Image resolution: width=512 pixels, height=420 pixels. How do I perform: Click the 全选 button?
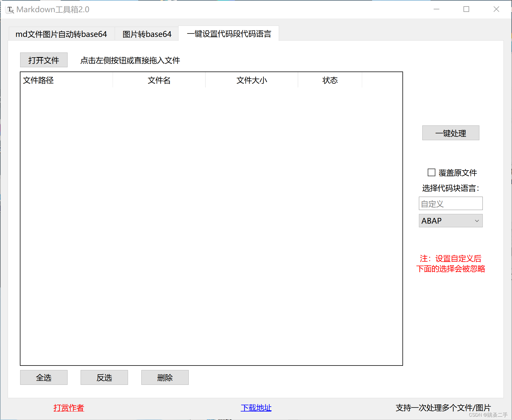[x=44, y=377]
